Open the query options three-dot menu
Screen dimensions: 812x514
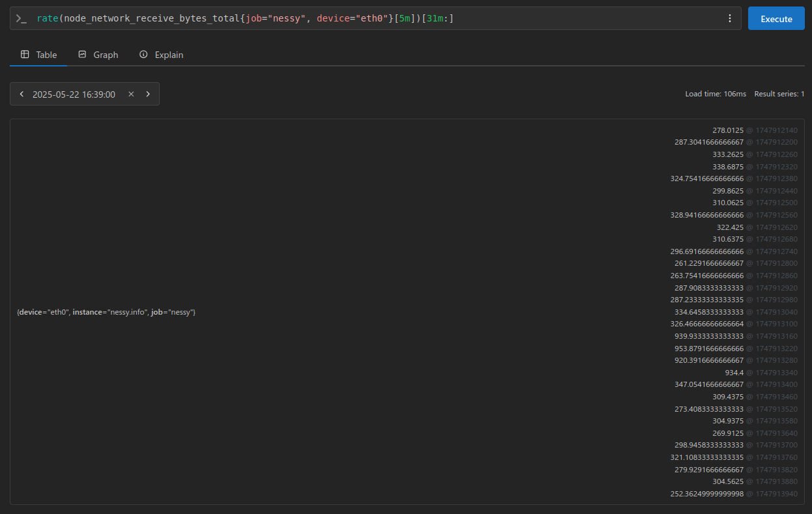click(x=730, y=19)
